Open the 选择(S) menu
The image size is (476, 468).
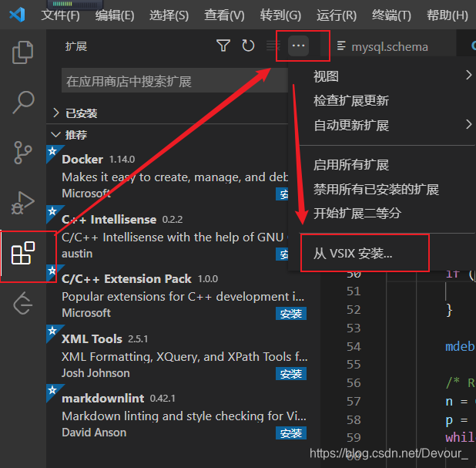(x=169, y=15)
